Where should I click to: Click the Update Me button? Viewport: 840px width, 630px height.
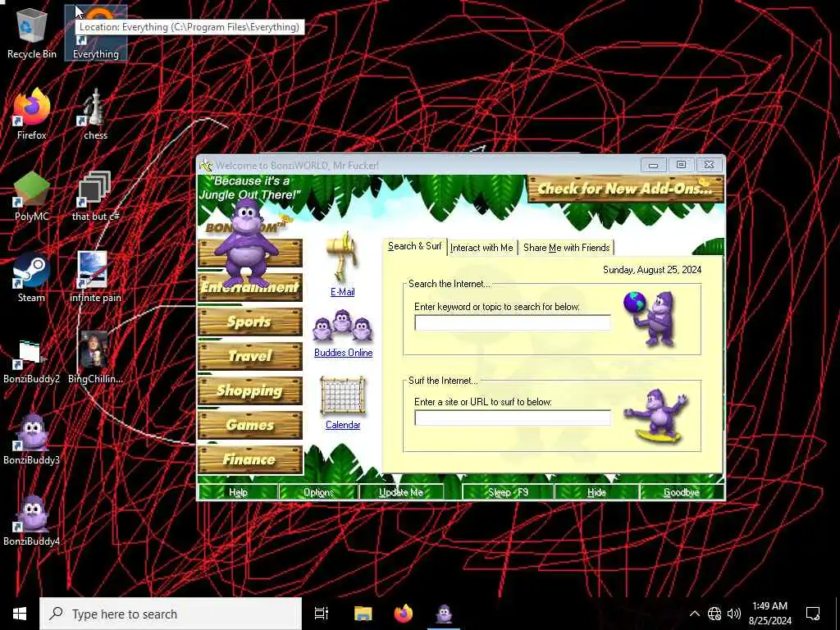pyautogui.click(x=400, y=492)
